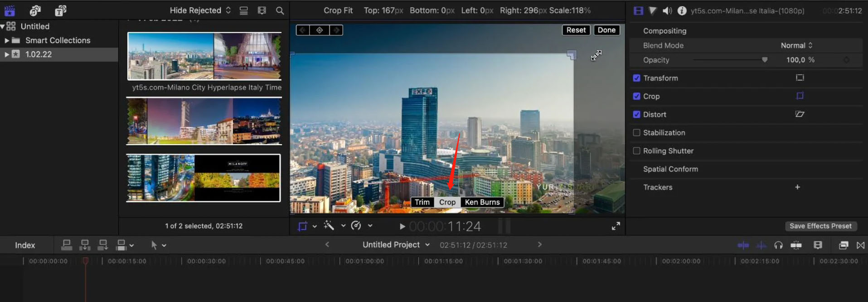Collapse the Untitled library
This screenshot has width=868, height=302.
click(3, 26)
